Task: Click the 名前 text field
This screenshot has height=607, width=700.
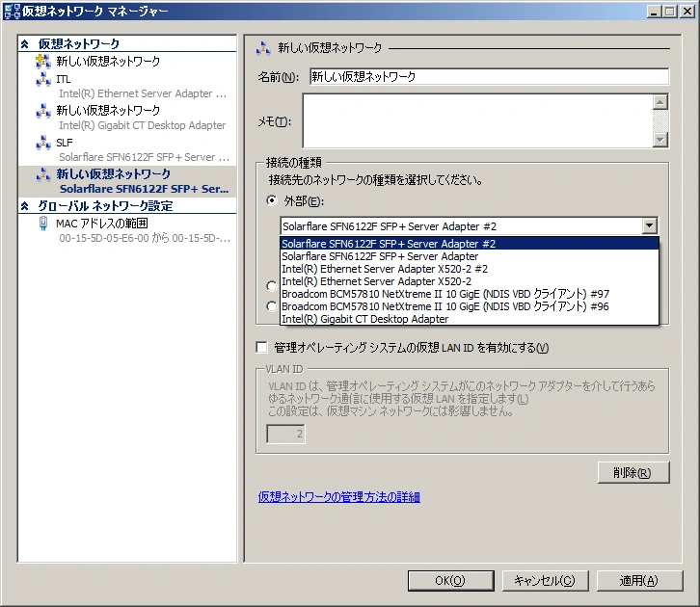Action: 489,77
